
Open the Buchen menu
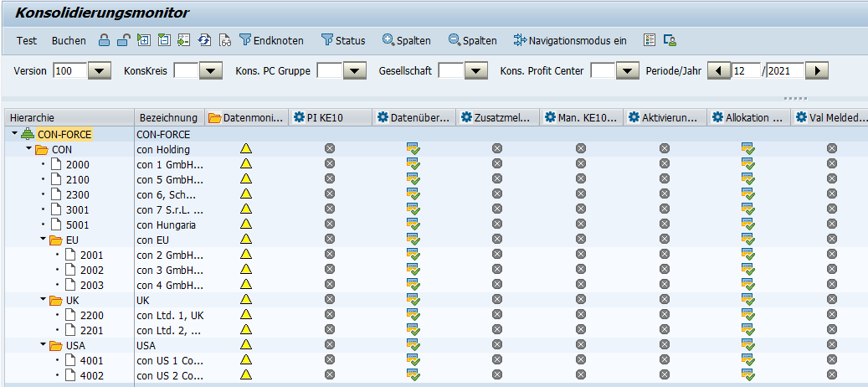[x=69, y=40]
